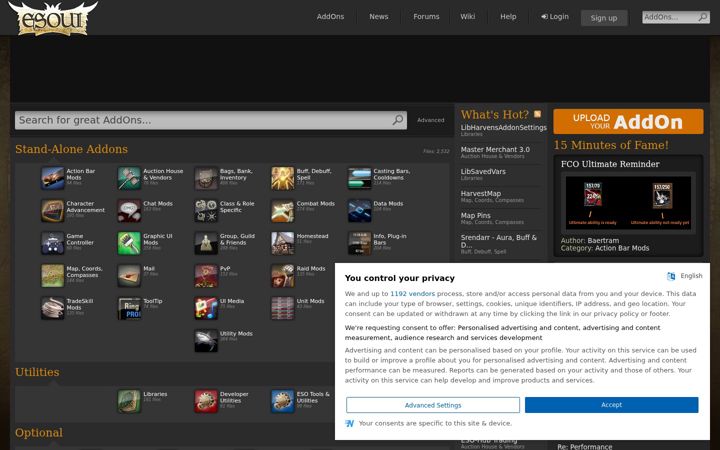Open the Wiki menu item

point(467,17)
